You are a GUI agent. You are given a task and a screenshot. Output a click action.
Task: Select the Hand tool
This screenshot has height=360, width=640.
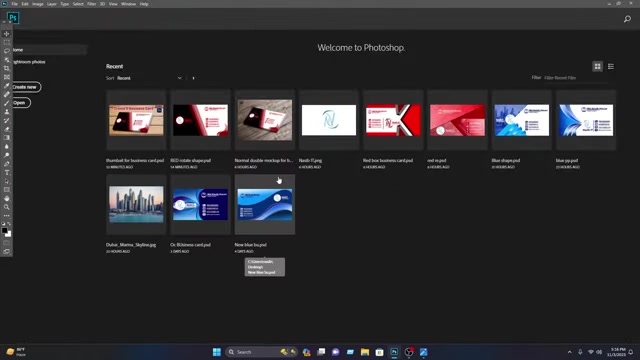pyautogui.click(x=7, y=198)
